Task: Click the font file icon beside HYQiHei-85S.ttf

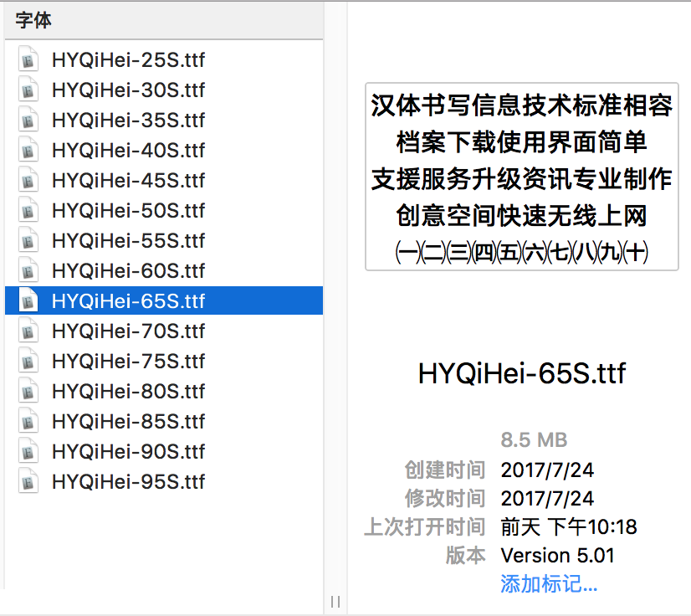Action: coord(28,421)
